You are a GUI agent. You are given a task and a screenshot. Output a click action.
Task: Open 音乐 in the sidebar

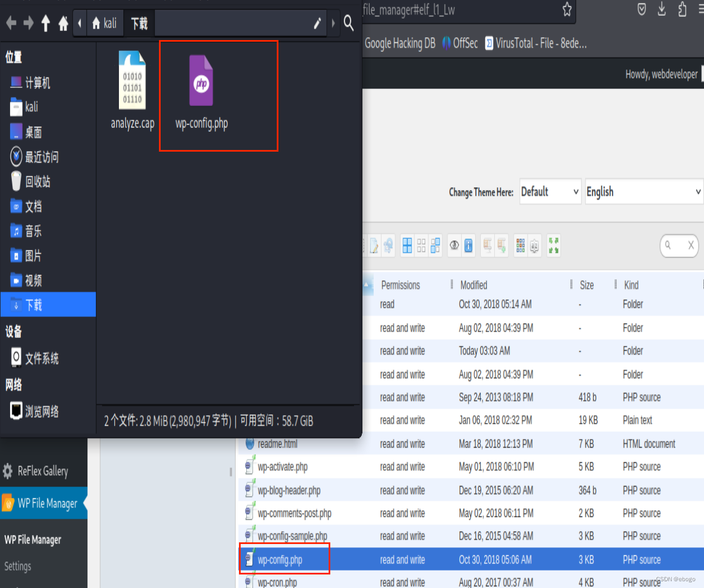[26, 231]
